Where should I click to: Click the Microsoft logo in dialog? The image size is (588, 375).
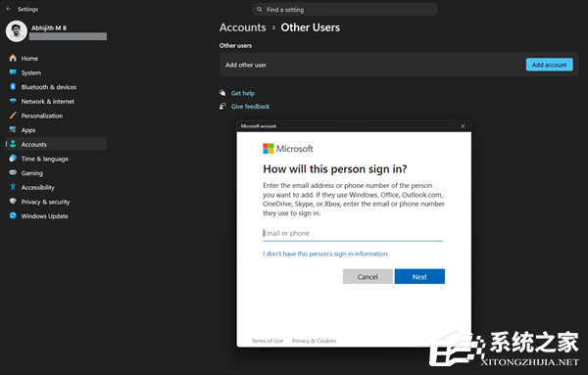pyautogui.click(x=269, y=149)
